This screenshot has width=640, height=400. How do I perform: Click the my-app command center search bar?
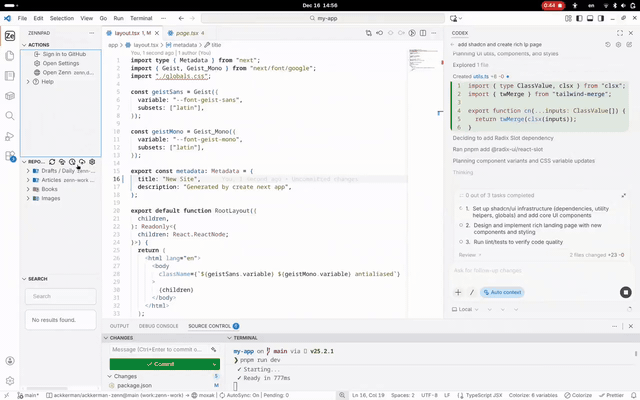pyautogui.click(x=323, y=18)
